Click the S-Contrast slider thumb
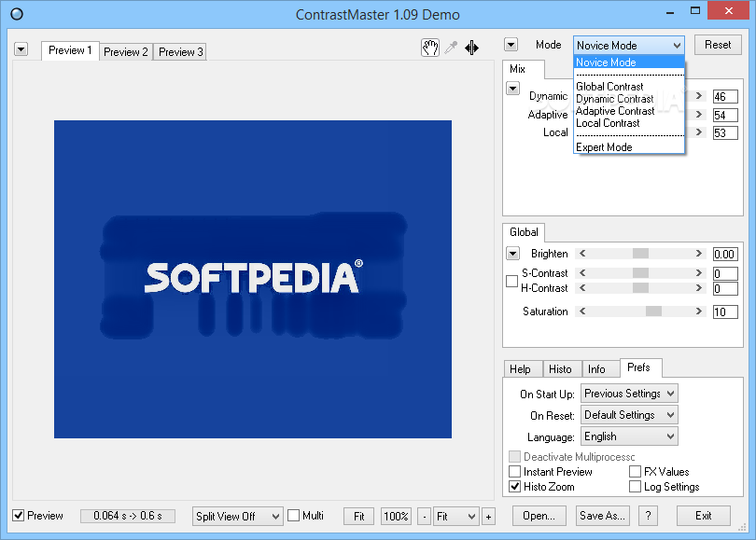The height and width of the screenshot is (540, 756). click(641, 273)
